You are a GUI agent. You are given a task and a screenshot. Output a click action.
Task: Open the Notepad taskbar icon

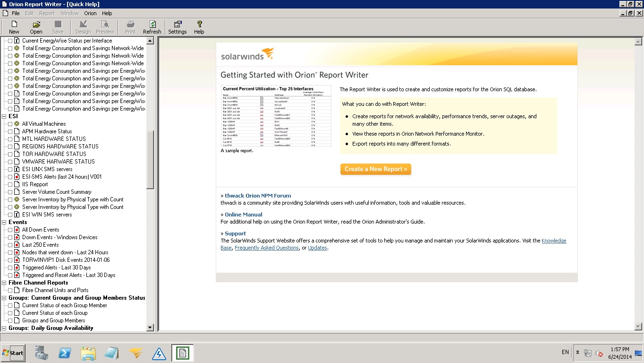click(111, 353)
